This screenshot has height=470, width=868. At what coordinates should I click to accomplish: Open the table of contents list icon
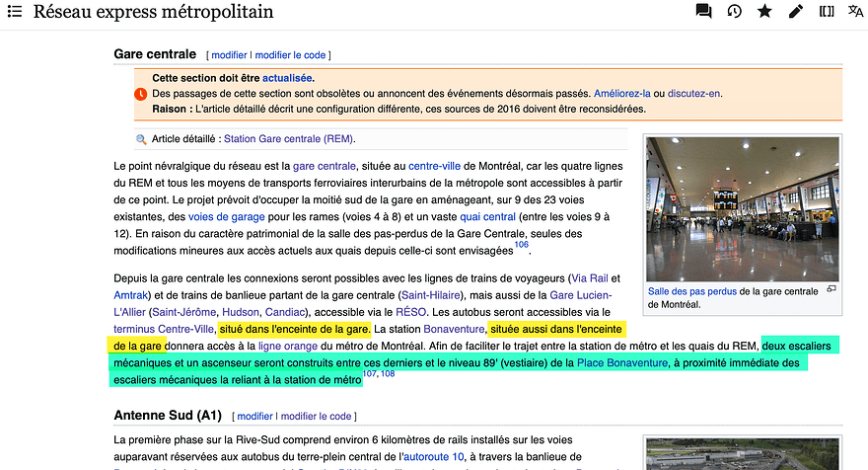point(16,12)
